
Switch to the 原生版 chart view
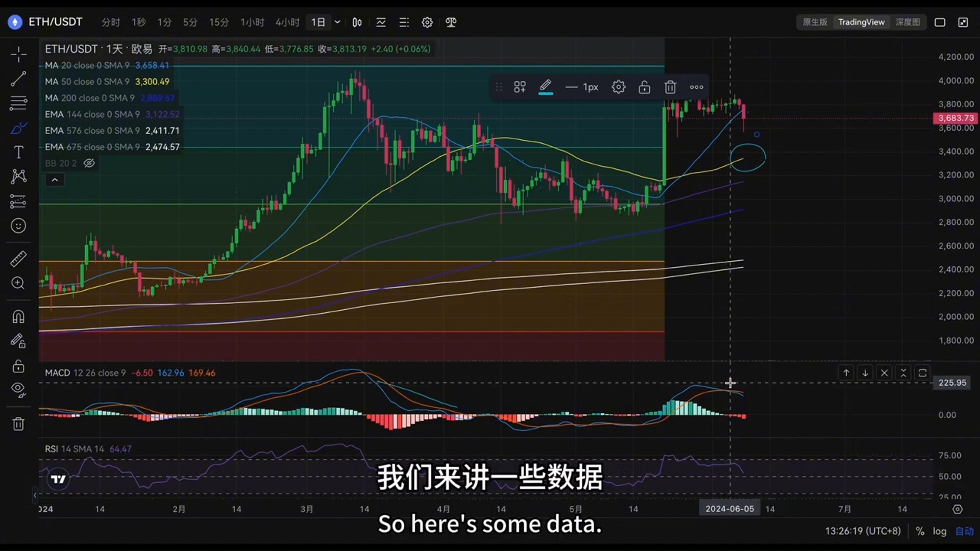815,22
